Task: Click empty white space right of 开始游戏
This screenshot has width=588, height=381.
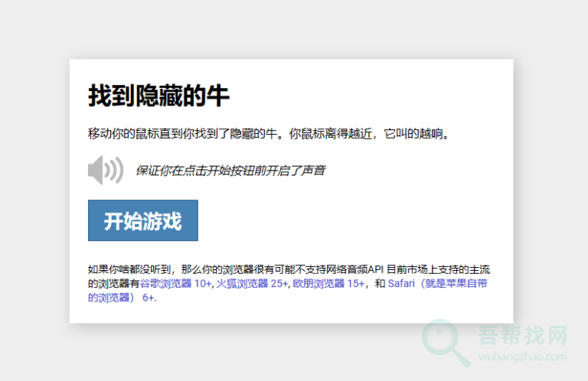Action: [345, 220]
